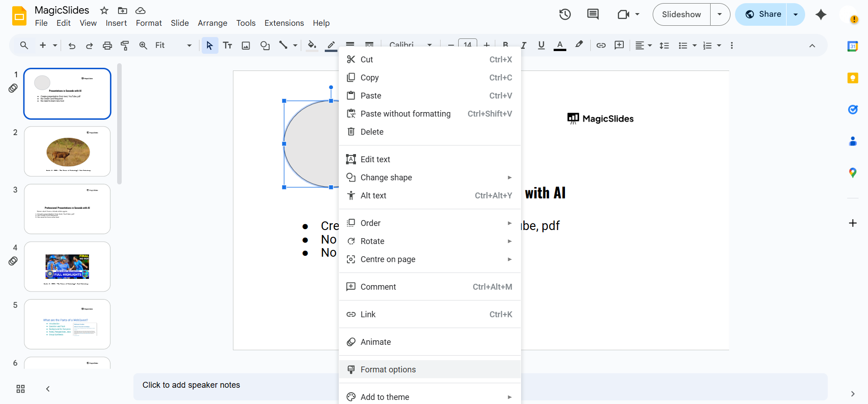
Task: Open more toolbar options
Action: [732, 45]
